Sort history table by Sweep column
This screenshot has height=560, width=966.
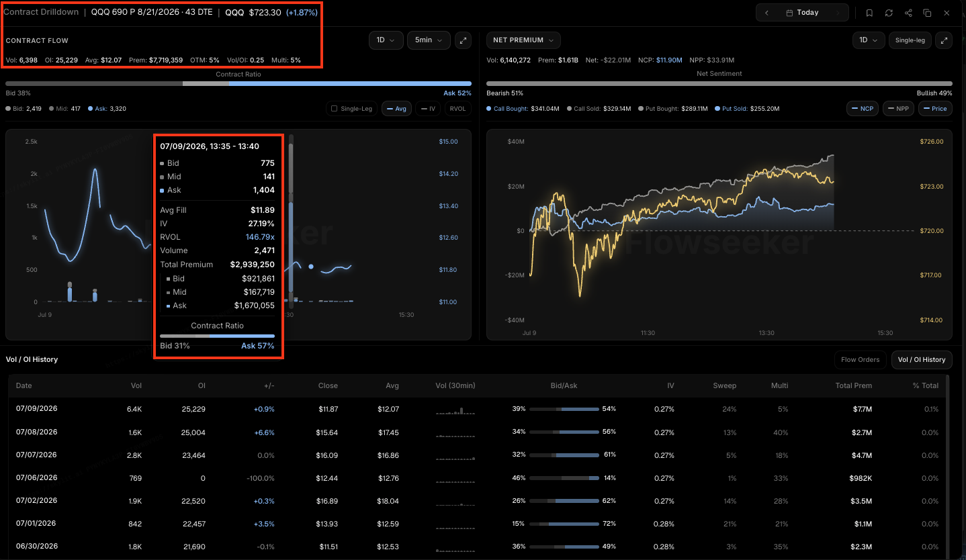pyautogui.click(x=725, y=386)
